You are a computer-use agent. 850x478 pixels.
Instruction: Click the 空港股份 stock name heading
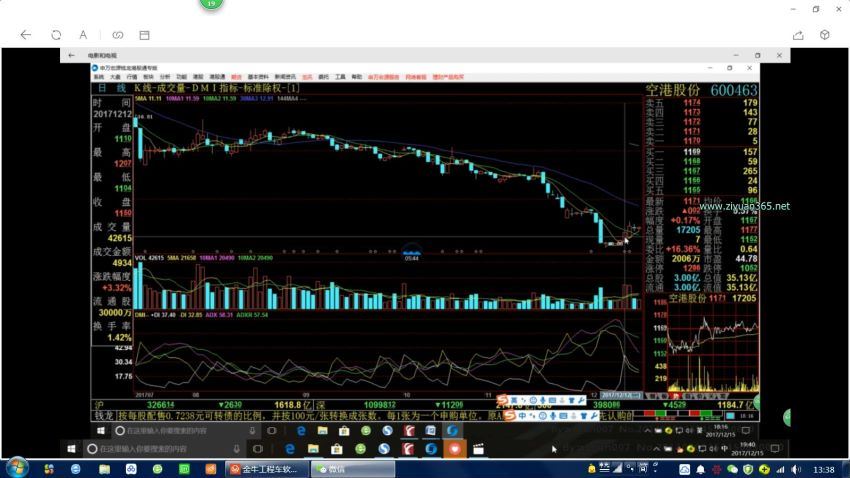point(673,90)
